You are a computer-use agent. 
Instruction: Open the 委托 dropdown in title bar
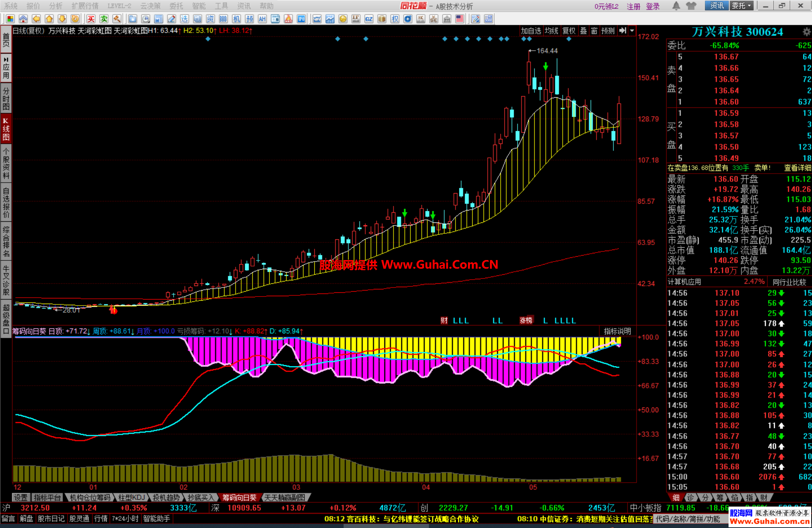741,6
